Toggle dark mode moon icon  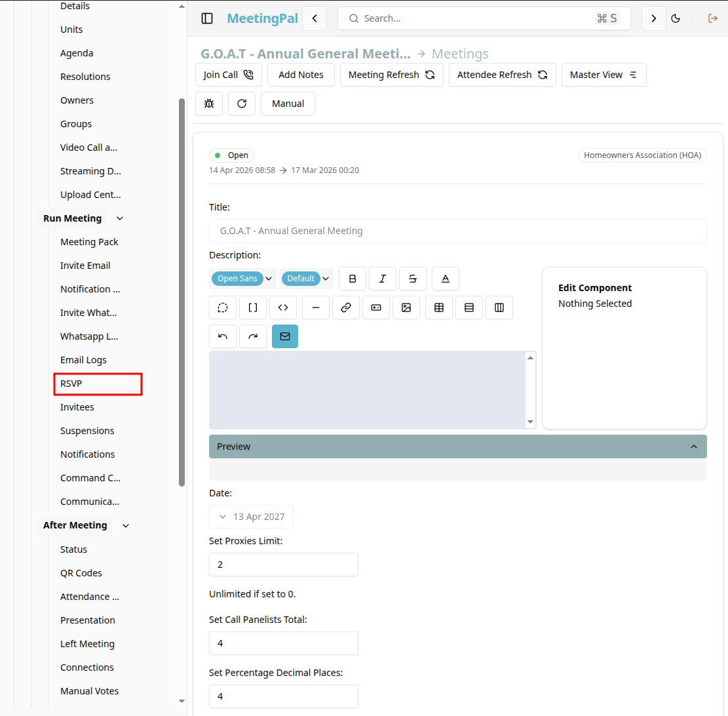676,18
